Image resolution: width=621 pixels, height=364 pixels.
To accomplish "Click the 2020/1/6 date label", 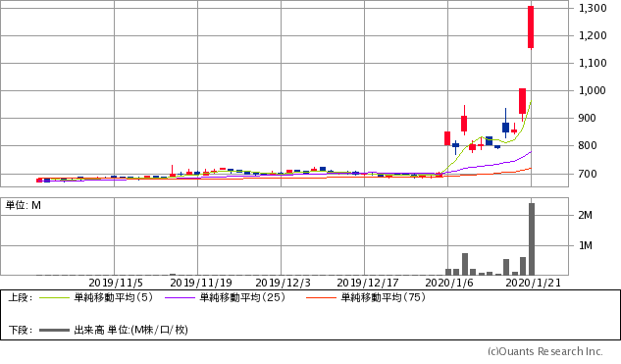I will point(449,284).
